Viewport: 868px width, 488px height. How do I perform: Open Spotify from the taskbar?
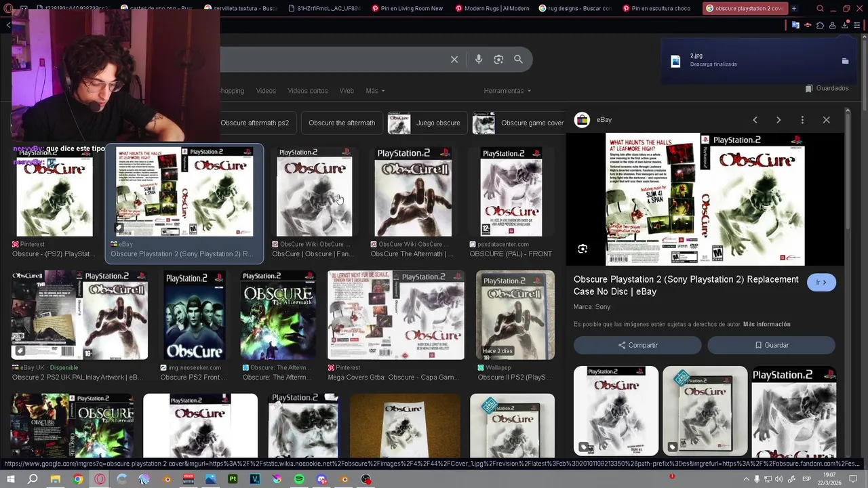(x=299, y=479)
